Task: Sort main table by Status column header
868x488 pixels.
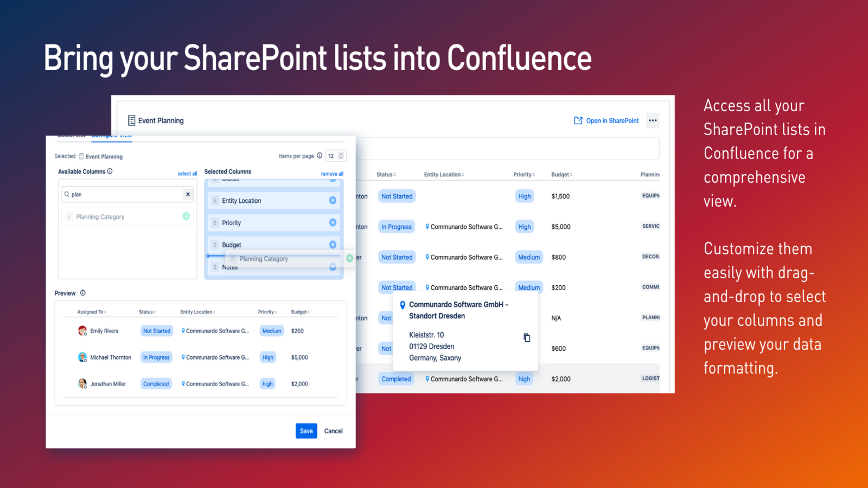Action: point(386,175)
